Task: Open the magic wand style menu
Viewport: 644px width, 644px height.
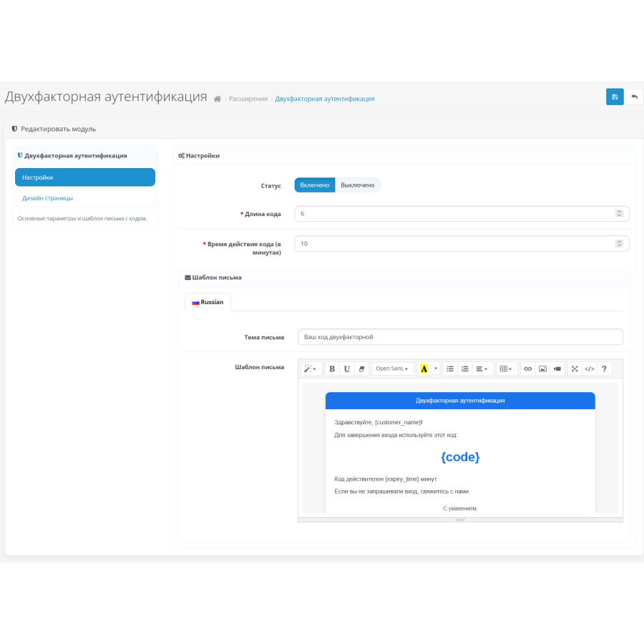Action: [310, 369]
